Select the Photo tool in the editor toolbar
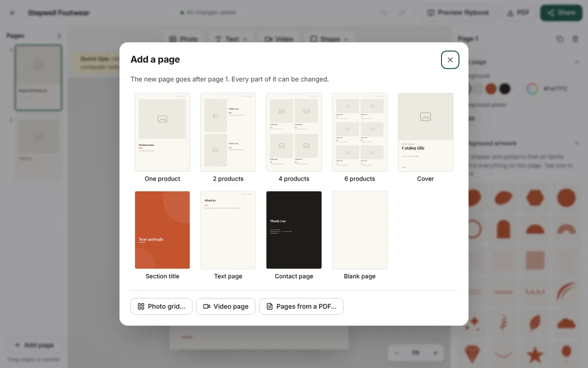The height and width of the screenshot is (368, 588). [184, 39]
